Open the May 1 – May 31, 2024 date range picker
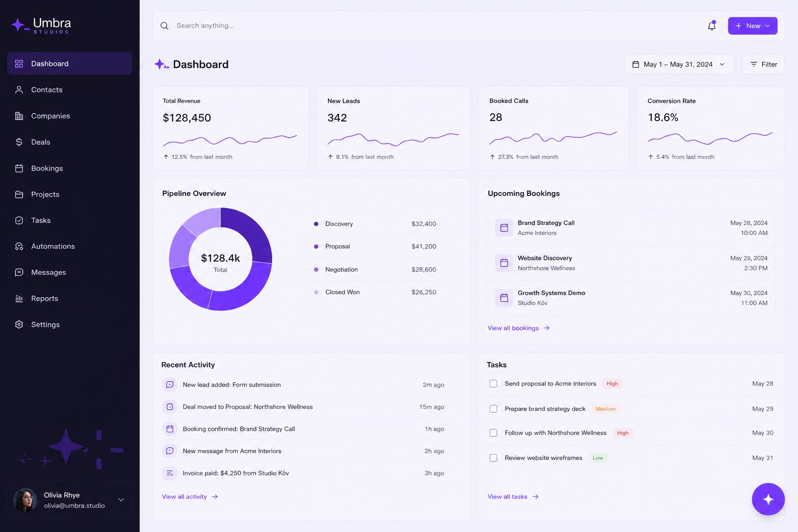Viewport: 798px width, 532px height. click(x=679, y=64)
